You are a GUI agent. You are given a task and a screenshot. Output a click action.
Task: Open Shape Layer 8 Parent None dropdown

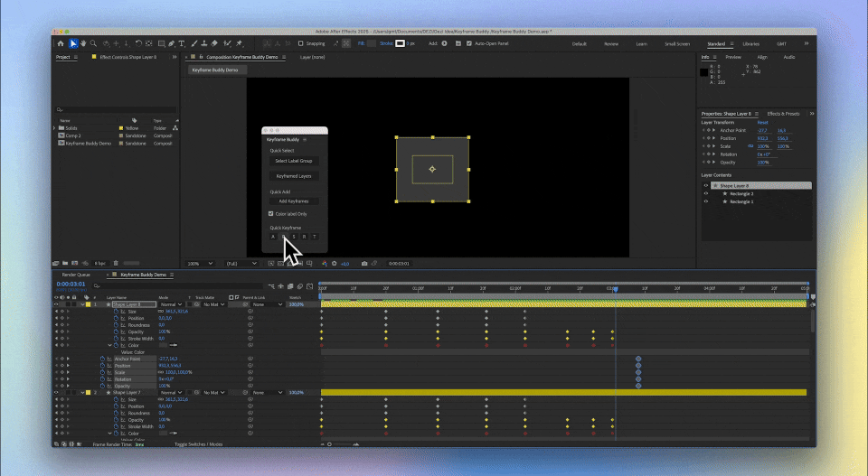point(267,304)
